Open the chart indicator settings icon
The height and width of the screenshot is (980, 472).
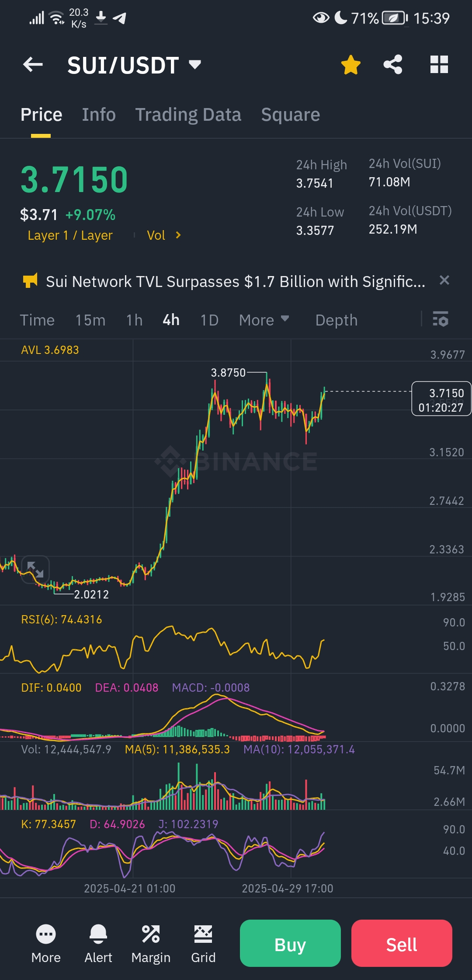tap(440, 319)
